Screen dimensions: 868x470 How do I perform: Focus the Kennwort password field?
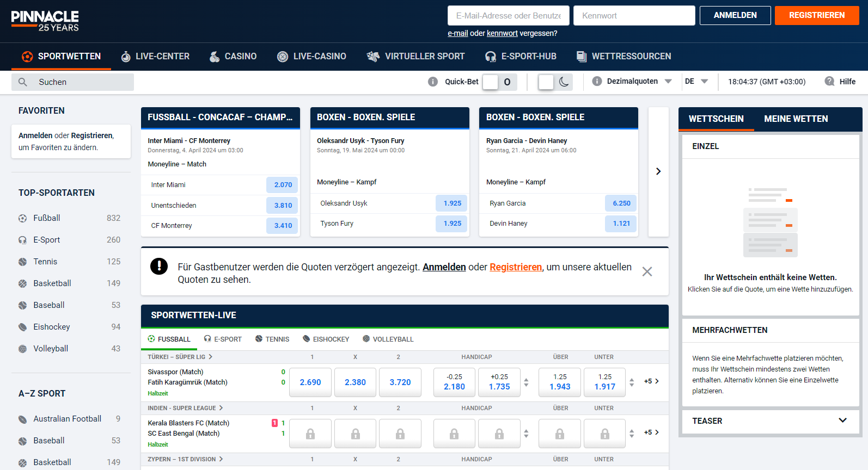pos(634,16)
